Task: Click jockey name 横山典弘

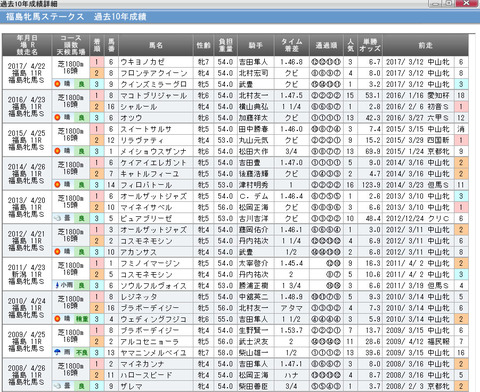Action: point(253,107)
